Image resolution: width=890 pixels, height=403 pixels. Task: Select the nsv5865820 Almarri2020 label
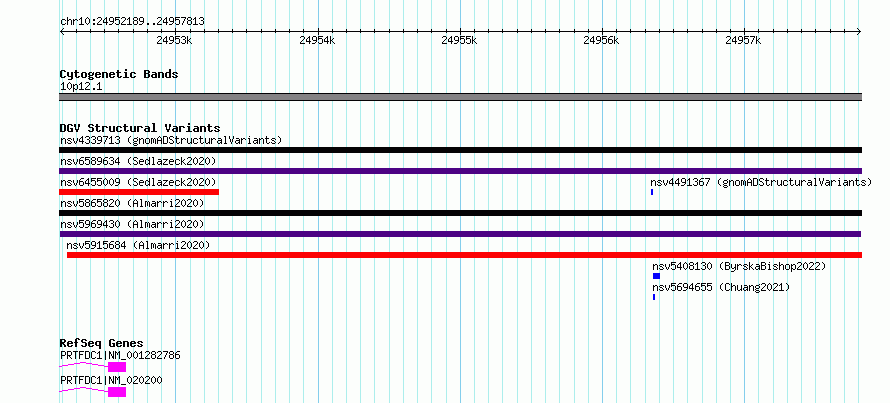(132, 203)
